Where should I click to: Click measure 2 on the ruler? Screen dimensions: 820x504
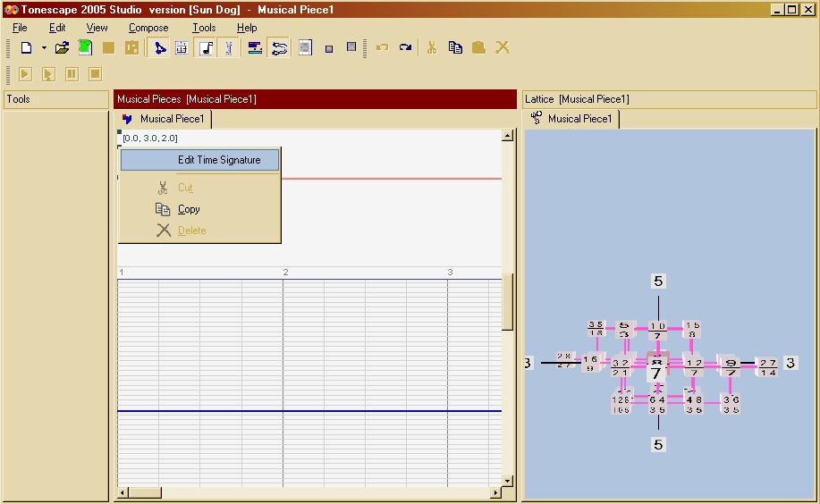[x=285, y=273]
